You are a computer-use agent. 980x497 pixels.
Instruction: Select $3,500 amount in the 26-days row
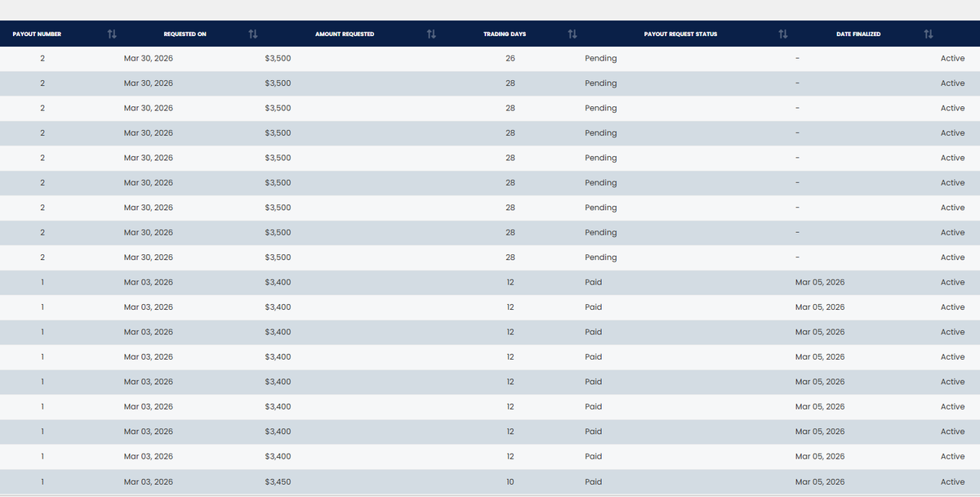point(278,59)
